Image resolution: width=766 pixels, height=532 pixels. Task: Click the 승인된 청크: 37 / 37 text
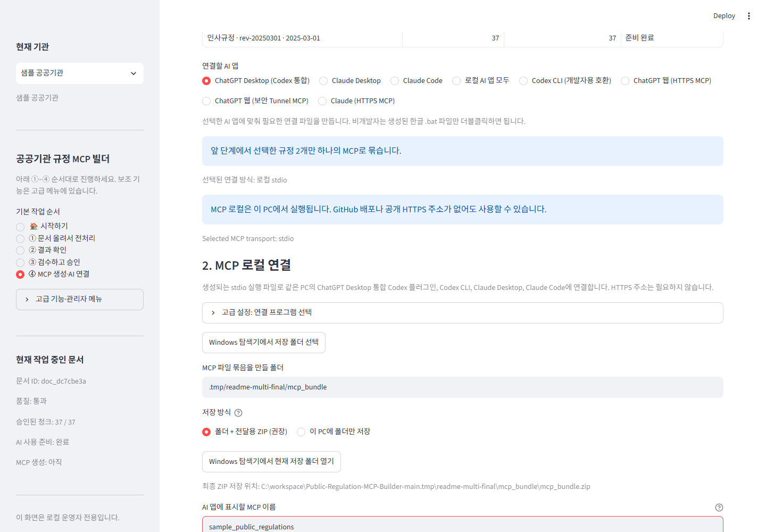click(x=46, y=422)
